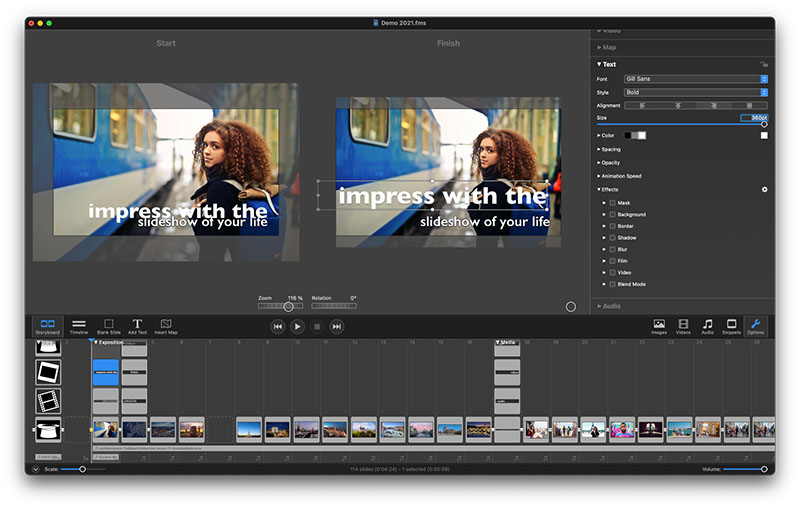
Task: Select the tilted photo frame layer icon
Action: (48, 372)
